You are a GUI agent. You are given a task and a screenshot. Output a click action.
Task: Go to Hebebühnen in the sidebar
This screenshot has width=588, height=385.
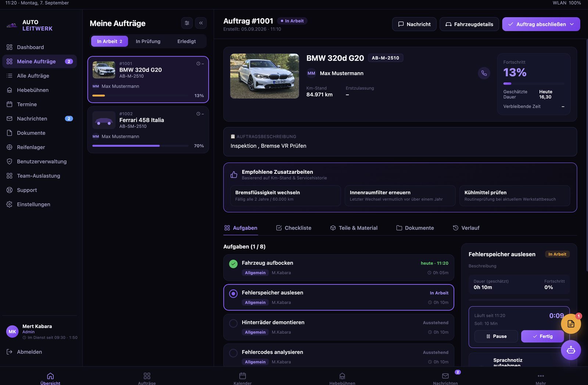40,90
